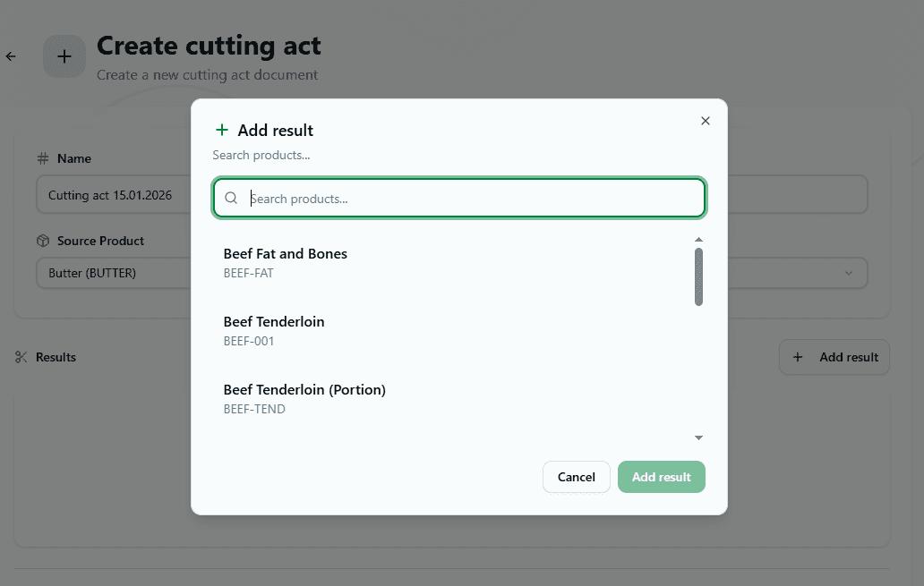Click the plus icon beside Create cutting act title
The width and height of the screenshot is (924, 586).
(64, 55)
